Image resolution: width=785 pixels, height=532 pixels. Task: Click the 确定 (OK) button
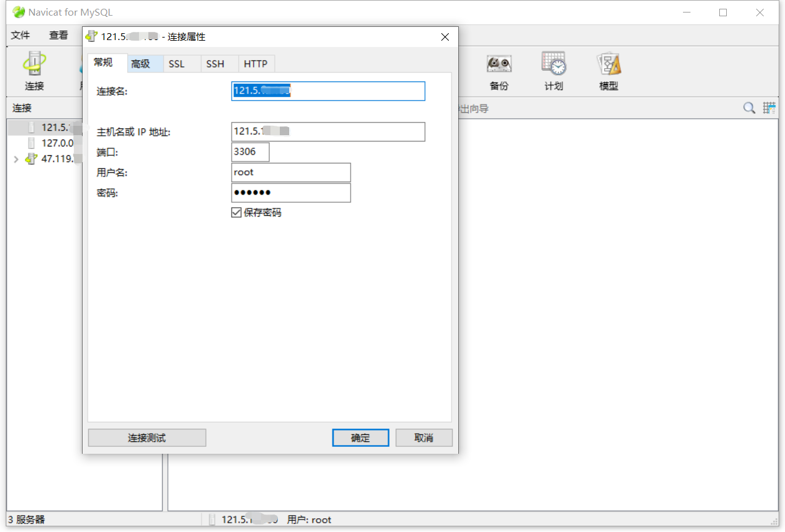click(361, 437)
